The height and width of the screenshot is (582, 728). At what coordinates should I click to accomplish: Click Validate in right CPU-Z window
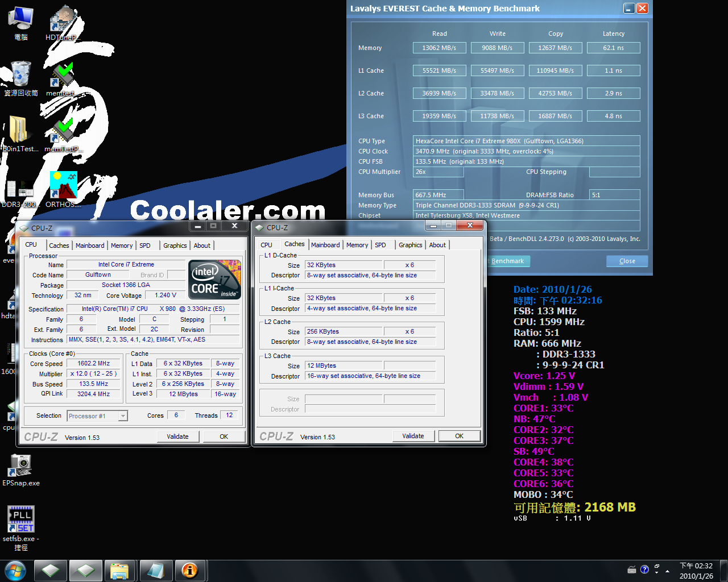[x=413, y=436]
